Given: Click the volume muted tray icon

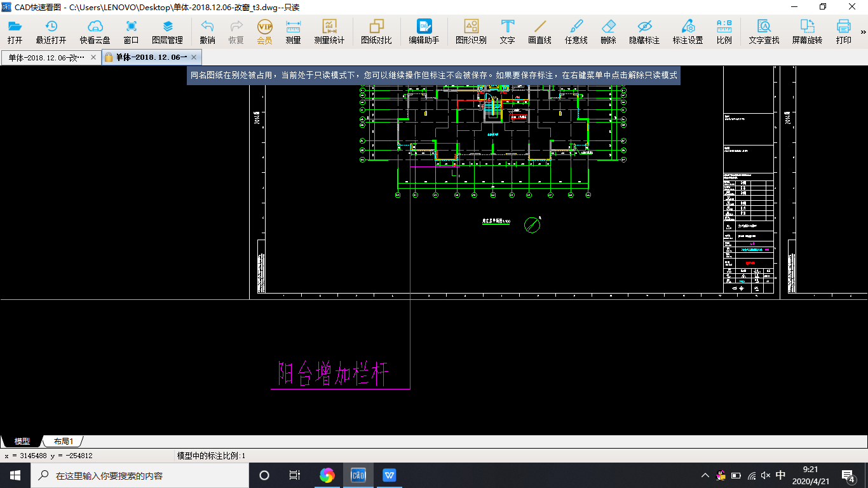Looking at the screenshot, I should pyautogui.click(x=766, y=475).
